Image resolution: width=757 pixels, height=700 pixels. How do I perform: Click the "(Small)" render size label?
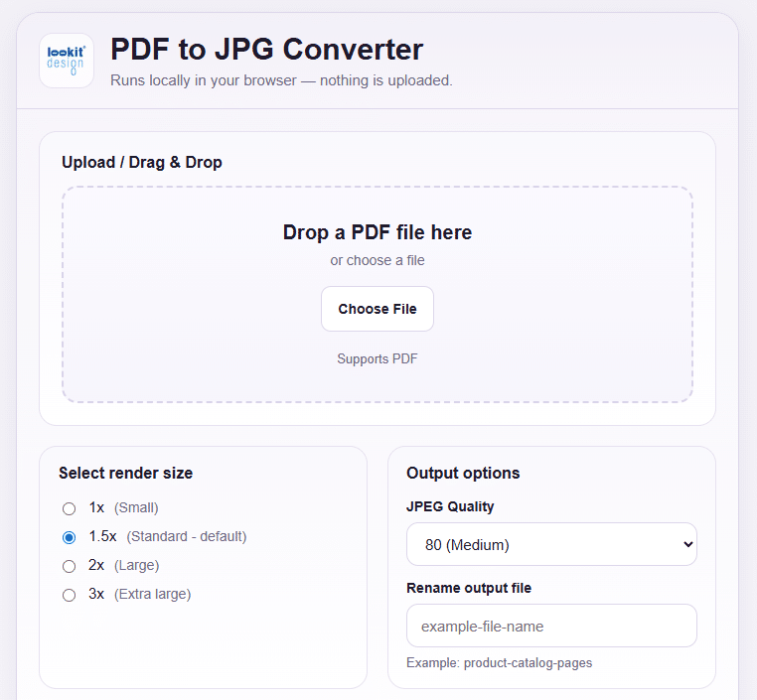tap(136, 508)
